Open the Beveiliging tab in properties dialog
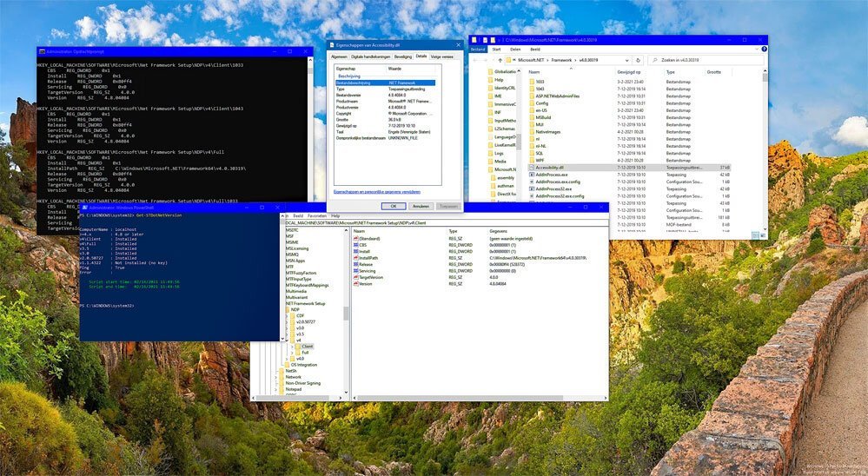This screenshot has width=868, height=476. pyautogui.click(x=402, y=56)
